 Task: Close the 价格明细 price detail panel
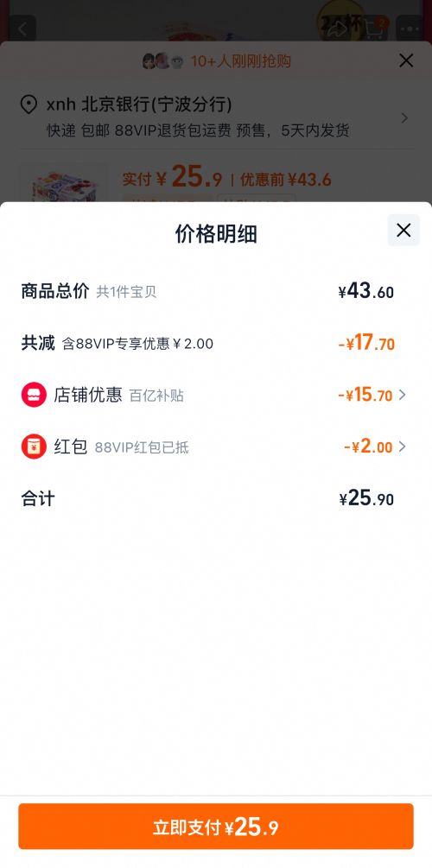[x=403, y=231]
